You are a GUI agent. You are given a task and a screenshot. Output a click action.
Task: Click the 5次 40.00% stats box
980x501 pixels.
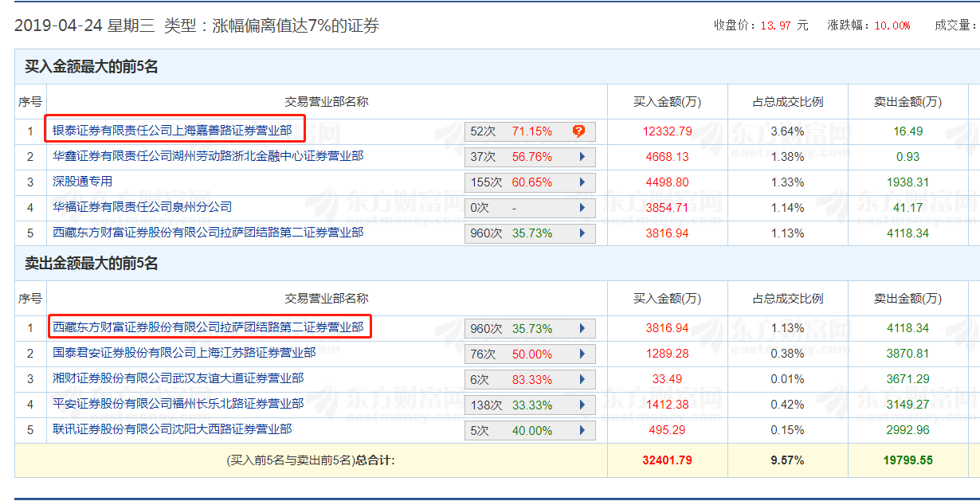(530, 430)
